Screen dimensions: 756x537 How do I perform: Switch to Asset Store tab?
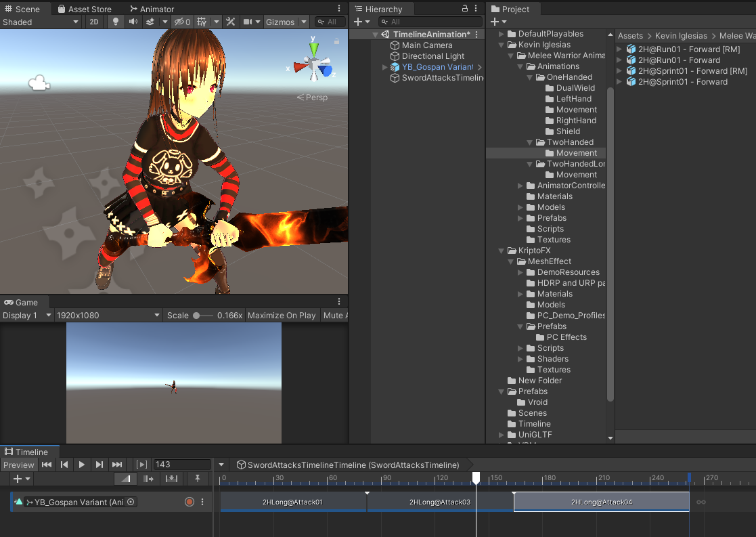pyautogui.click(x=85, y=9)
